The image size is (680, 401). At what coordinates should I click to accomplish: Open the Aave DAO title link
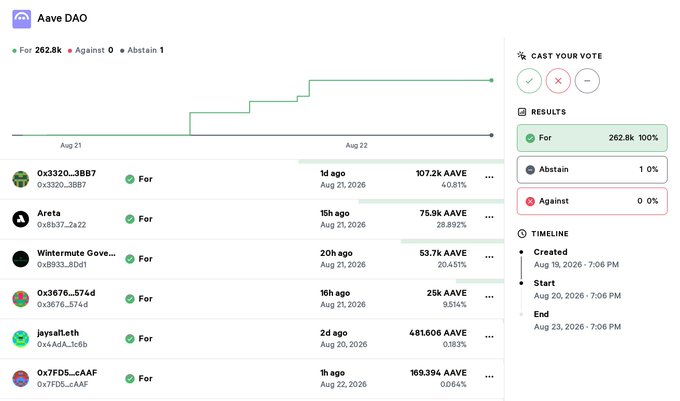point(62,18)
